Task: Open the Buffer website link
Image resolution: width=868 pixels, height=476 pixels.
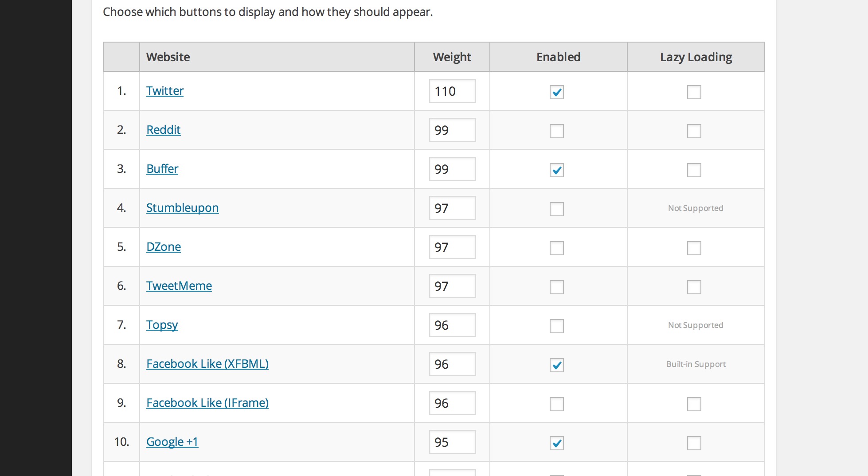Action: point(162,169)
